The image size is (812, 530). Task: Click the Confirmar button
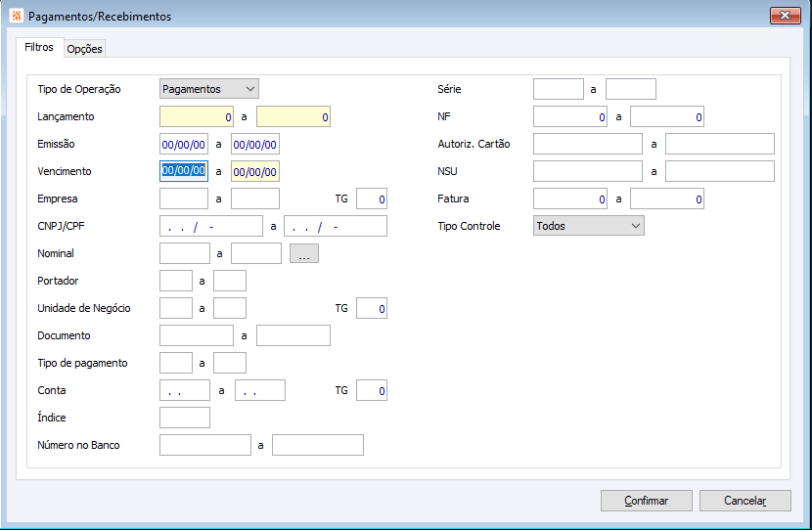pyautogui.click(x=647, y=501)
